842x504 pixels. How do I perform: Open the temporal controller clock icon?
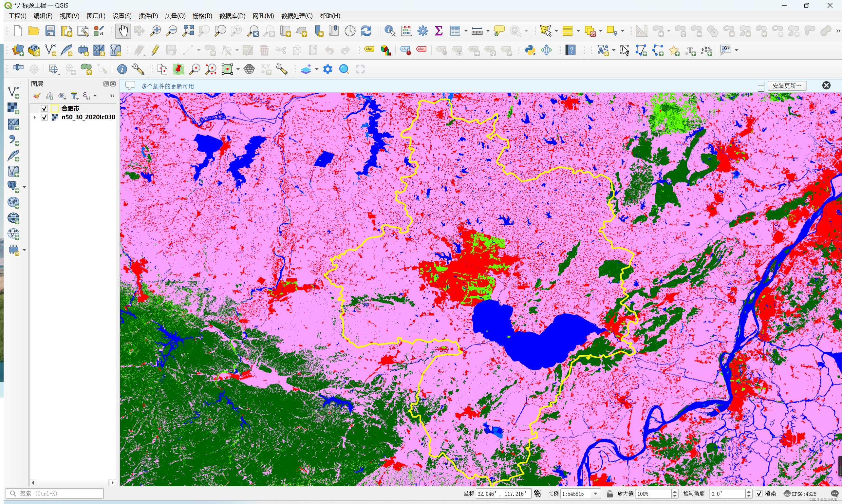[350, 31]
